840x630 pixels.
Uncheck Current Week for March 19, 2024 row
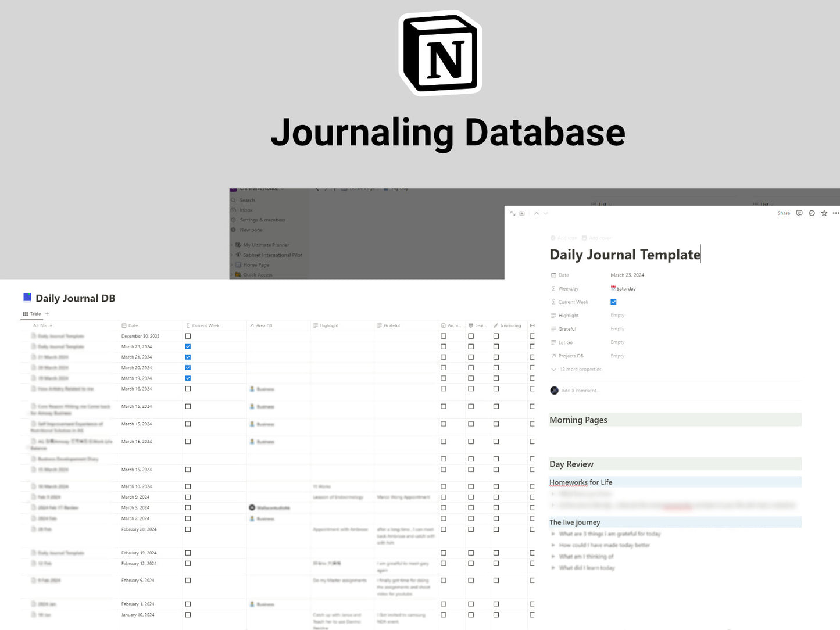click(x=188, y=378)
